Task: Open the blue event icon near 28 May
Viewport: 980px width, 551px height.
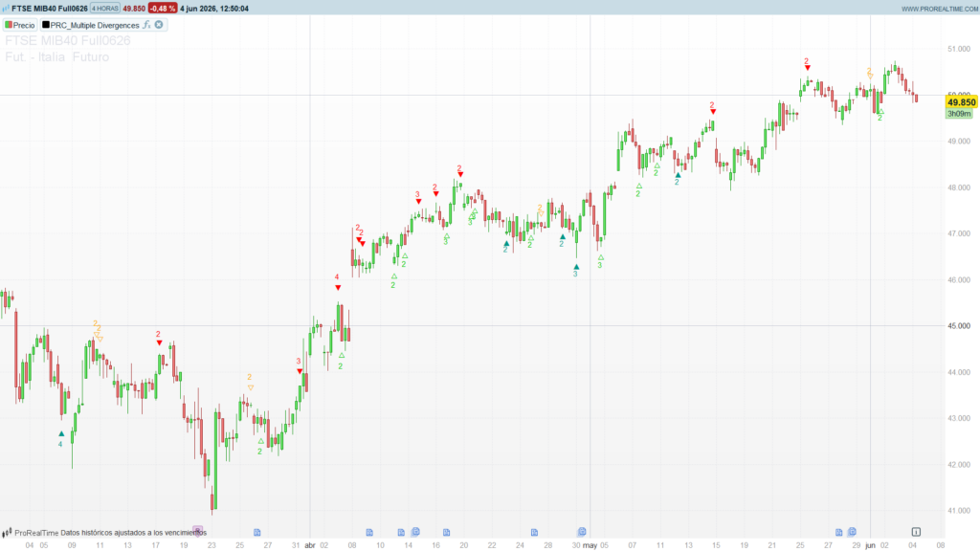Action: click(838, 532)
